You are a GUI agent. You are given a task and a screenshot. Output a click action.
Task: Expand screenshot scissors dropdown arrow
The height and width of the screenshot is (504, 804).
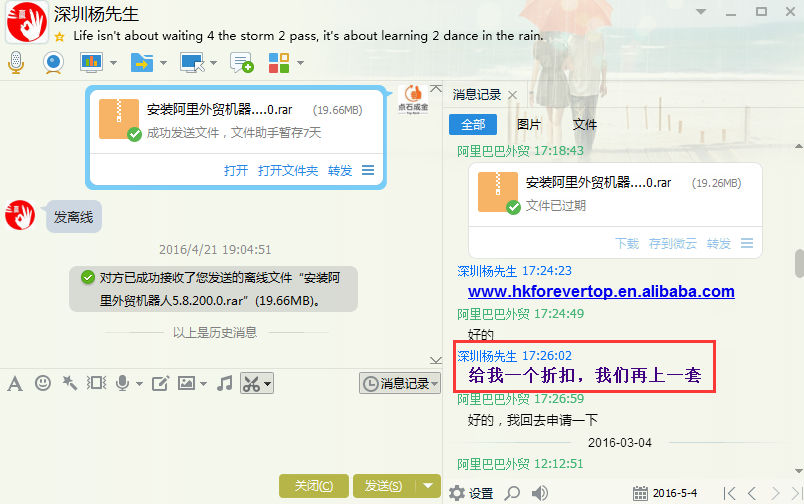pos(267,384)
